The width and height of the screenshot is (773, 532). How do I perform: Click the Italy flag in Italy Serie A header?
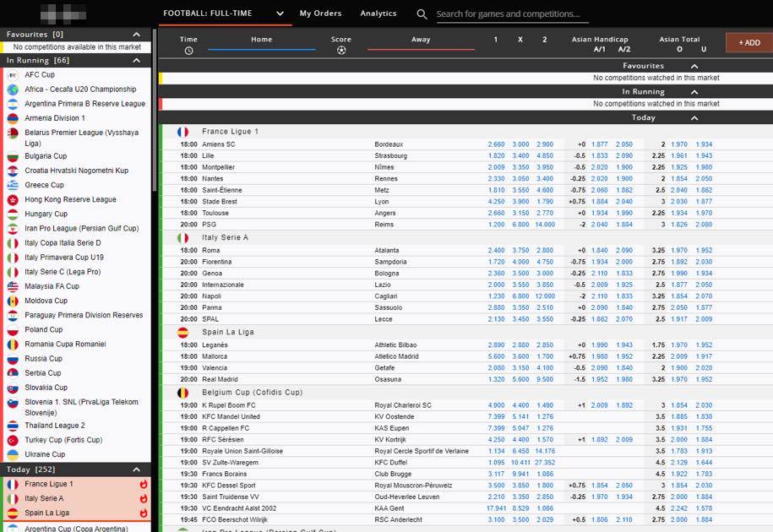coord(182,237)
